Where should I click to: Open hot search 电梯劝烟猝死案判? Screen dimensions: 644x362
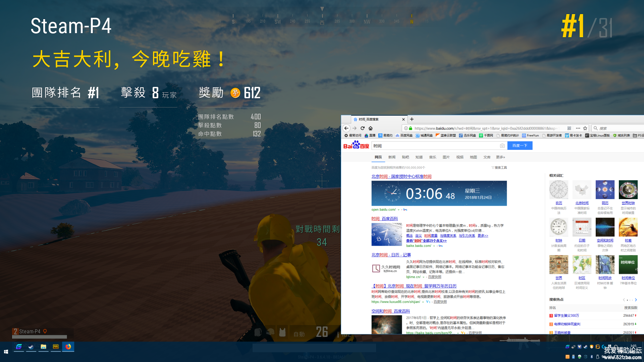tap(567, 324)
